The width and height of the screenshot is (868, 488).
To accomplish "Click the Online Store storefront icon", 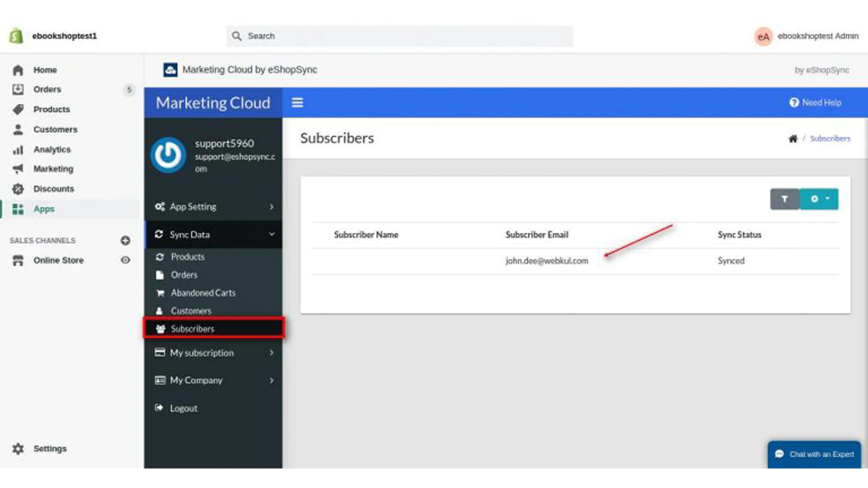I will (18, 261).
